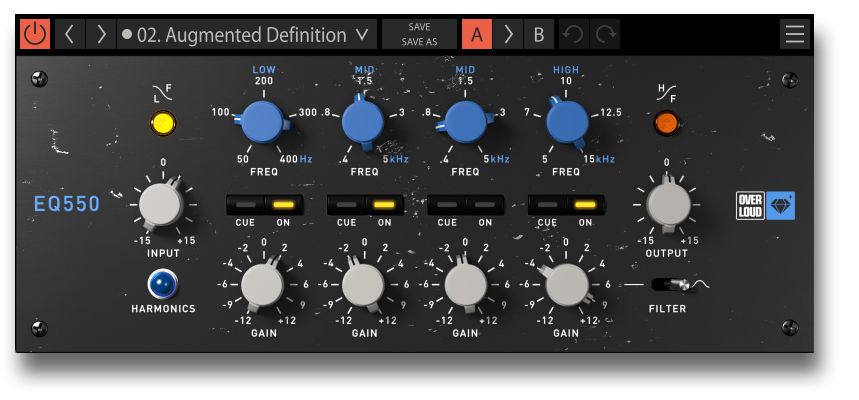Toggle the plugin power bypass button
859x400 pixels.
[x=35, y=35]
